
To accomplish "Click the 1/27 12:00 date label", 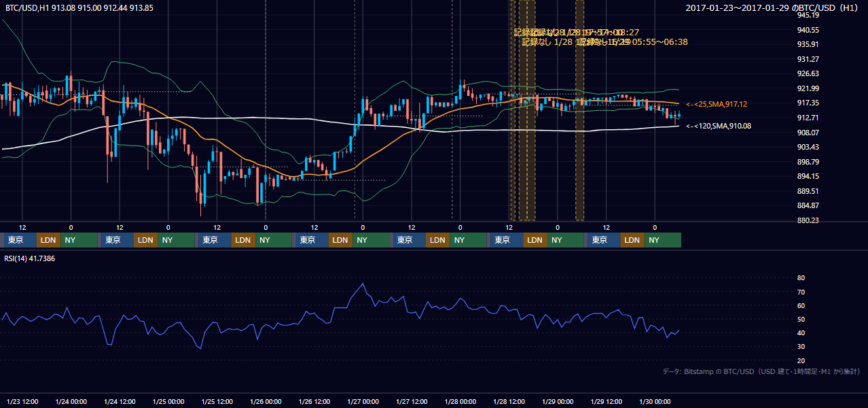I will (x=412, y=401).
